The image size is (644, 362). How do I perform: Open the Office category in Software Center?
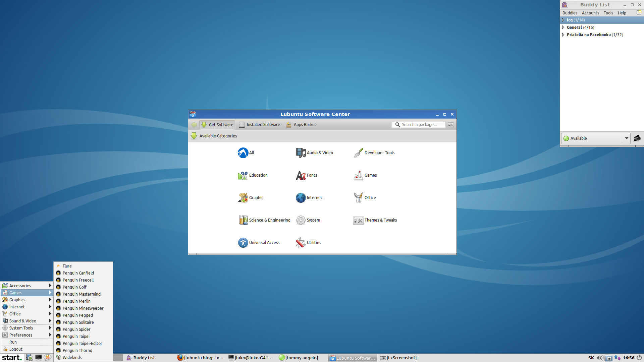[x=365, y=198]
